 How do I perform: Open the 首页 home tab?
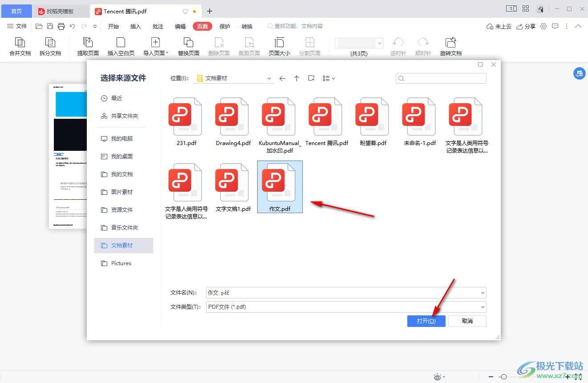coord(16,11)
